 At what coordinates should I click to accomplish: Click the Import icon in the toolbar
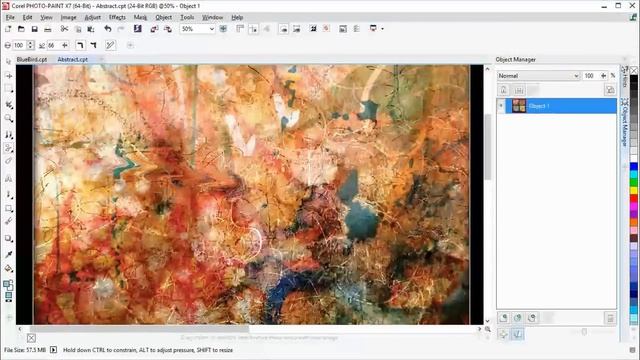coord(154,29)
